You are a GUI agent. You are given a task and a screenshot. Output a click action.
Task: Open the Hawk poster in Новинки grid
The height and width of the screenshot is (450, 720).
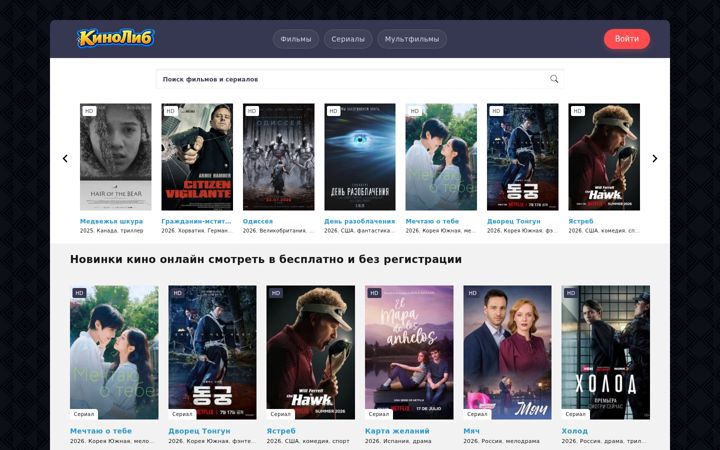point(311,352)
